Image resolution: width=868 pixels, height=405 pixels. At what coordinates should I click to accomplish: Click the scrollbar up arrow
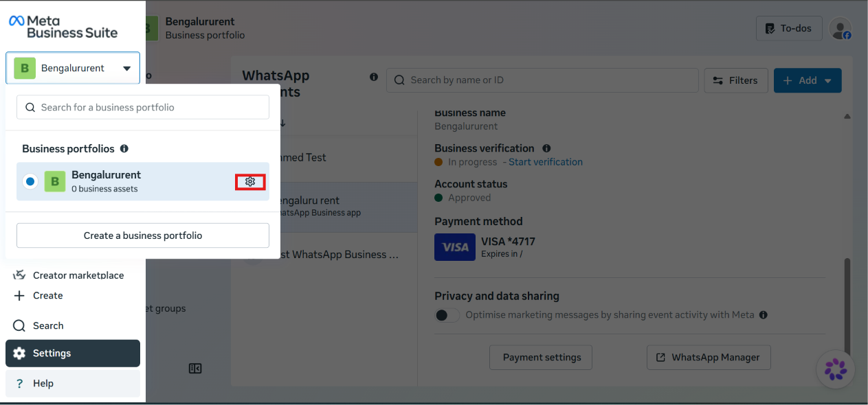point(847,117)
